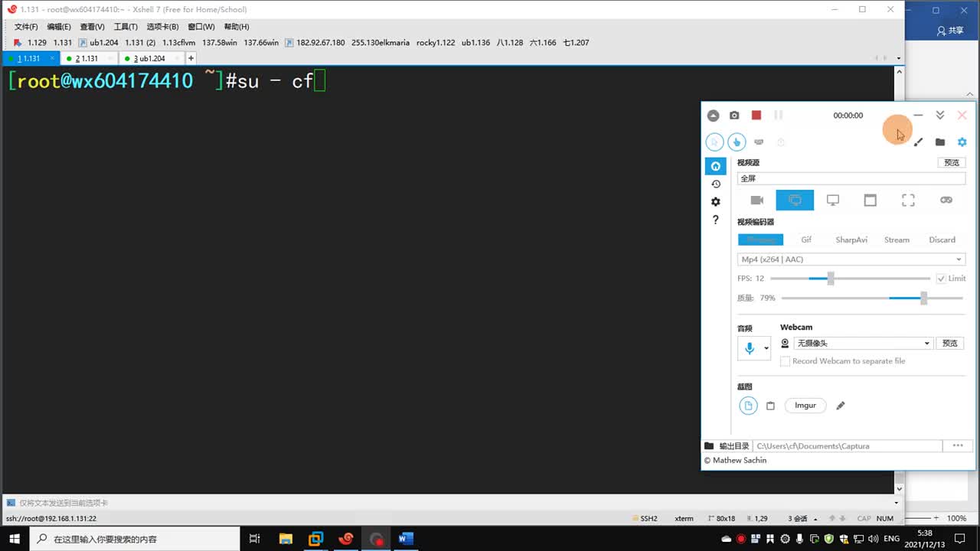Click the pause recording button in Captura

(x=779, y=115)
